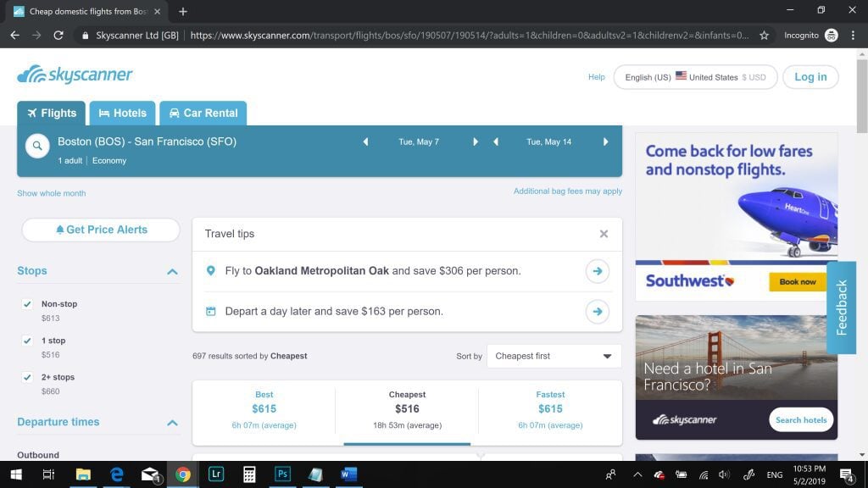Click Search hotels button
The height and width of the screenshot is (488, 868).
coord(801,420)
